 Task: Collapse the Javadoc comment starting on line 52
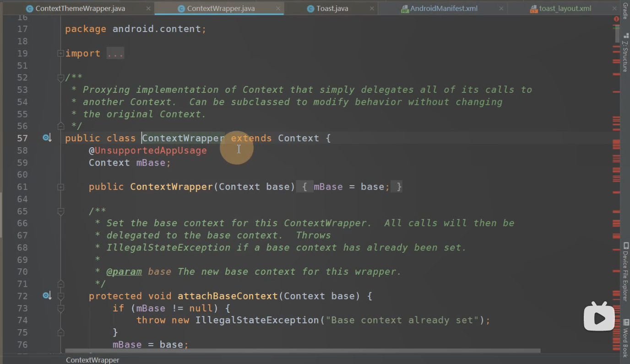pos(60,78)
